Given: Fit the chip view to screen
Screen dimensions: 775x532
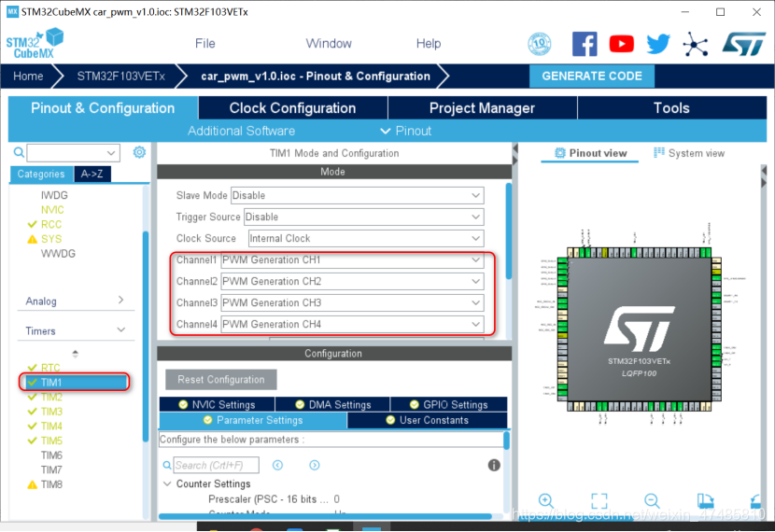Looking at the screenshot, I should point(599,501).
